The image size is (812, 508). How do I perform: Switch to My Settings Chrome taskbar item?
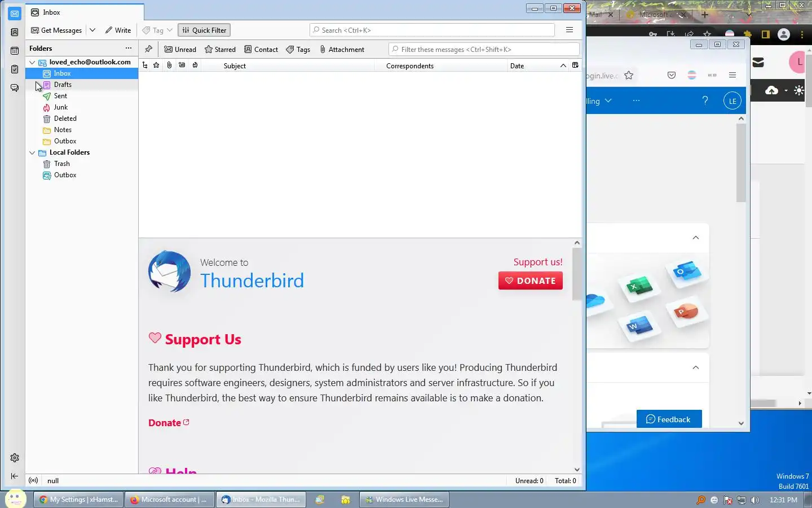78,500
